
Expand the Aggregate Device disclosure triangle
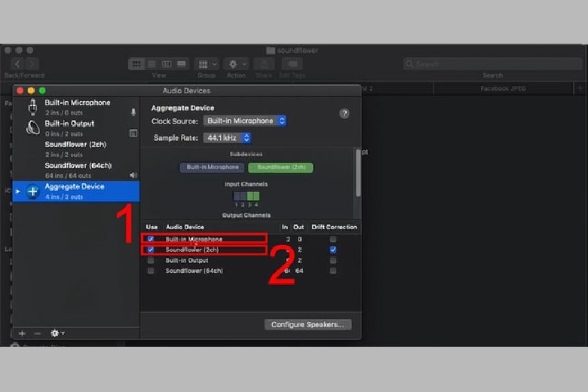tap(17, 191)
